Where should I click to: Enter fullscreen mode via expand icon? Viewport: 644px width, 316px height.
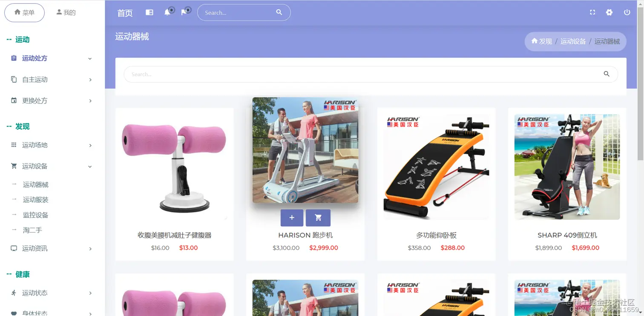click(592, 12)
